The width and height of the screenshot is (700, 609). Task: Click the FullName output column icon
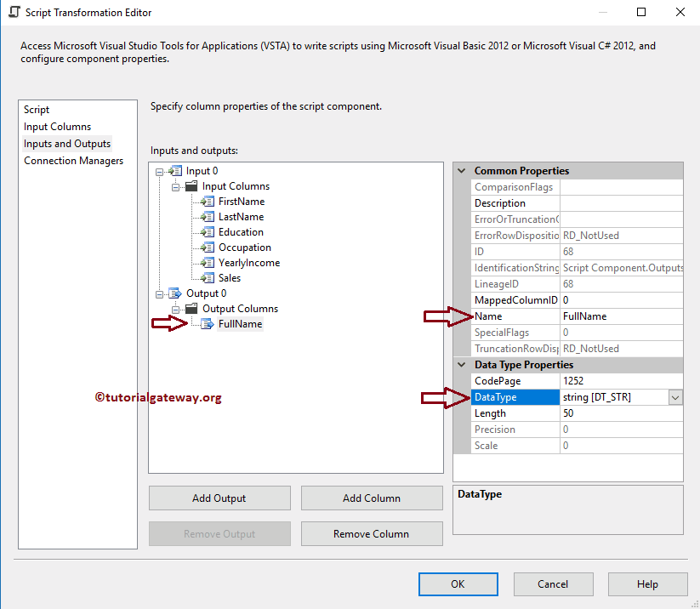[208, 324]
